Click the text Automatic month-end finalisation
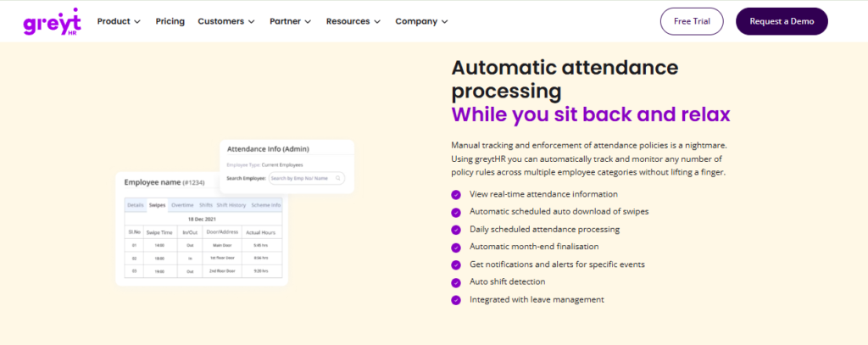Viewport: 868px width, 345px height. [534, 247]
